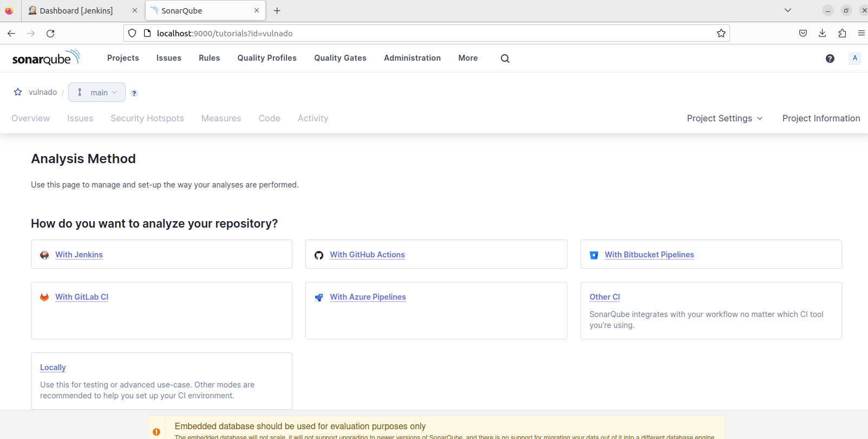
Task: Open Project Information
Action: (x=821, y=118)
